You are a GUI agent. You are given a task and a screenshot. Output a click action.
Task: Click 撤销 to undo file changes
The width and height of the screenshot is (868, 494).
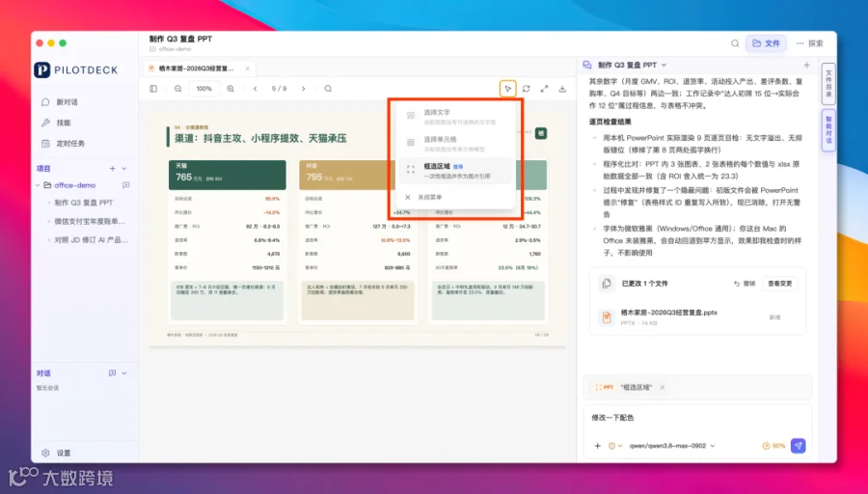(745, 284)
